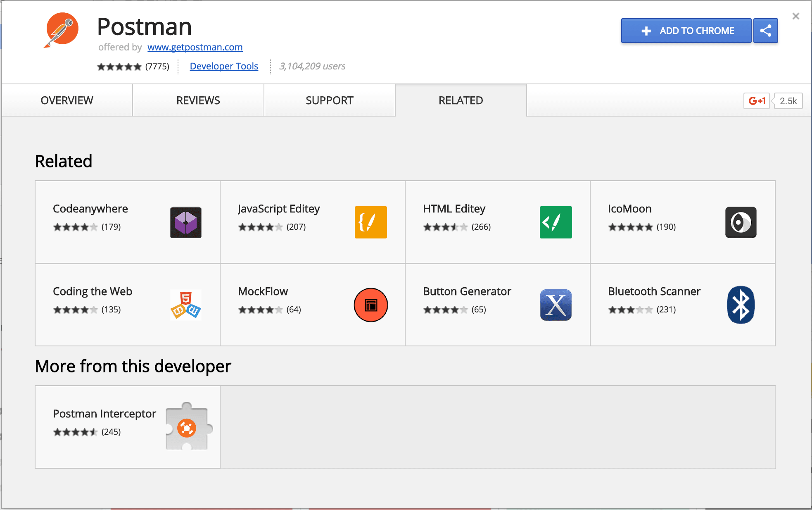Open the Codeanywhere app title

point(90,209)
